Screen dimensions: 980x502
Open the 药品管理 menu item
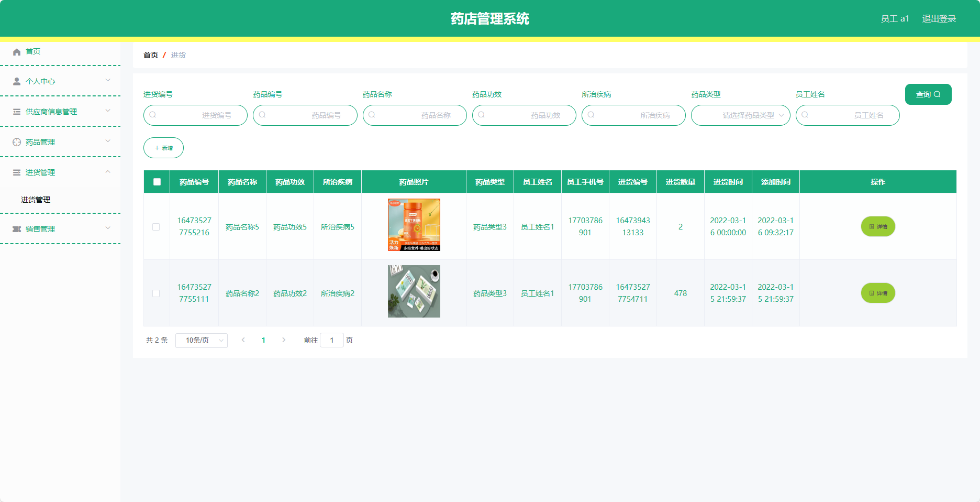[60, 142]
